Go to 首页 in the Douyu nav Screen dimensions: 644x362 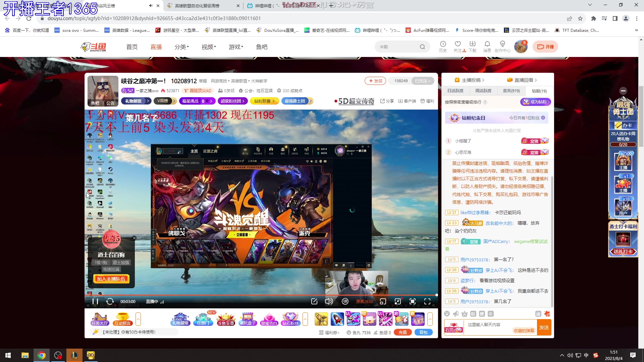coord(132,47)
